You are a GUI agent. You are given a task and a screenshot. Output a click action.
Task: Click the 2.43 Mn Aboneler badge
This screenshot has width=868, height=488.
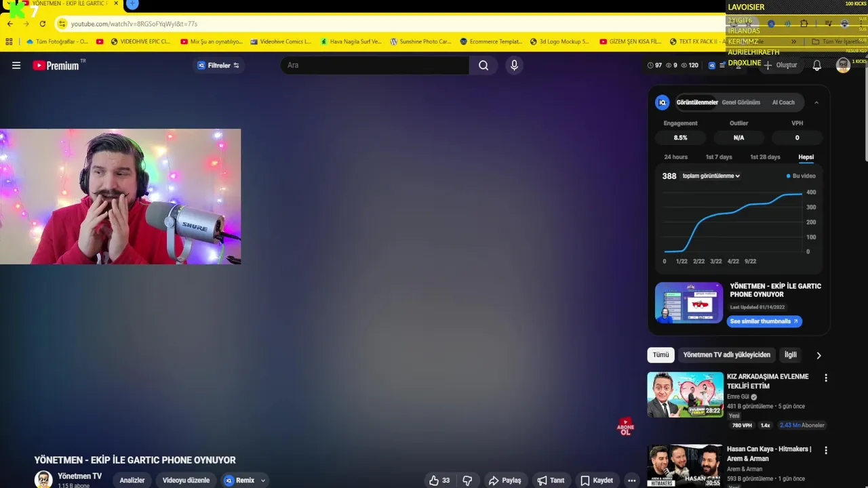point(802,426)
